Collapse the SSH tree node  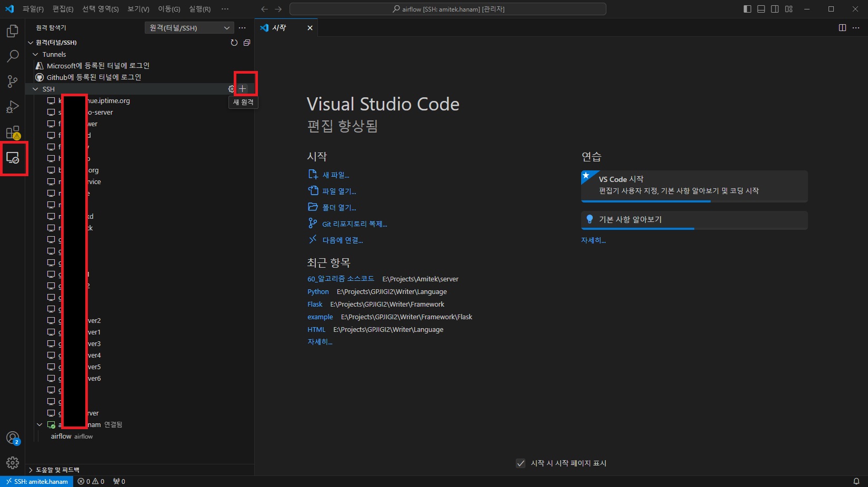point(35,89)
